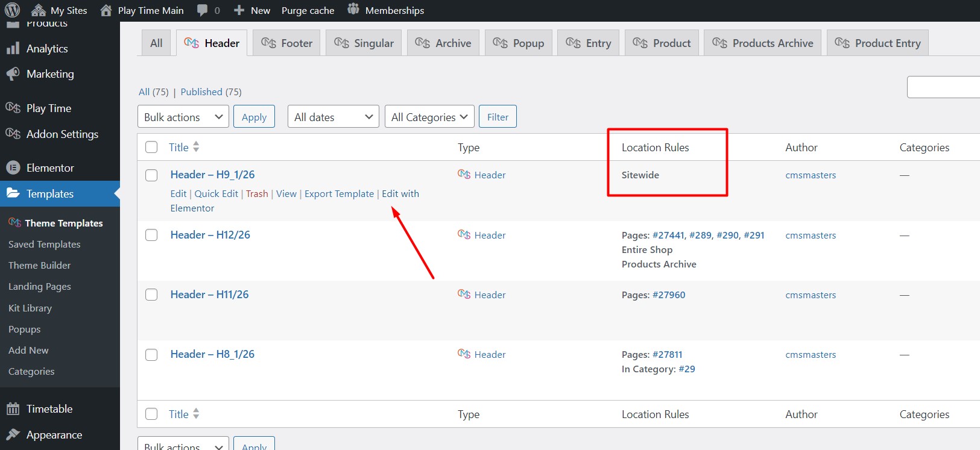The image size is (980, 450).
Task: Click the Footer tab's logo icon
Action: (268, 43)
